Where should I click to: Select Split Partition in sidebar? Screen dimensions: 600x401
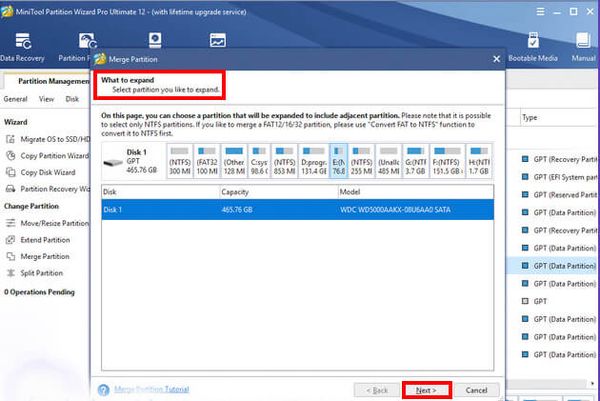(42, 273)
